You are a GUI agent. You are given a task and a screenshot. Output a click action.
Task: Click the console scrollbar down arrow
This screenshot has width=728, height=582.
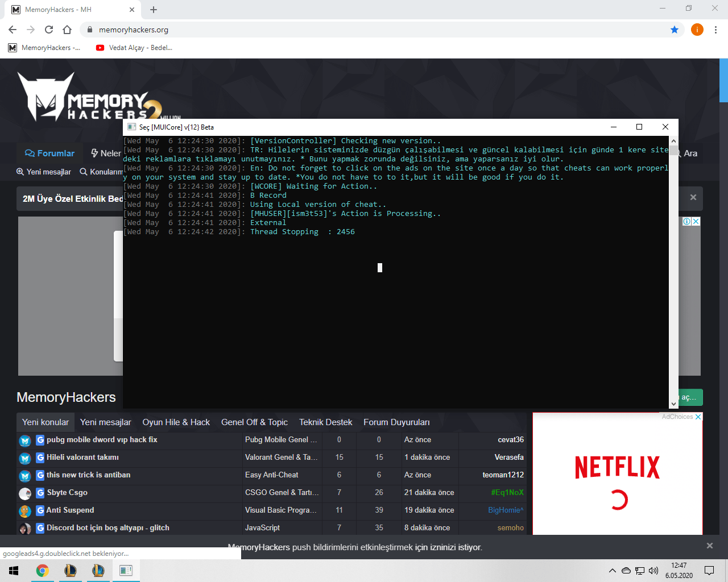point(673,404)
